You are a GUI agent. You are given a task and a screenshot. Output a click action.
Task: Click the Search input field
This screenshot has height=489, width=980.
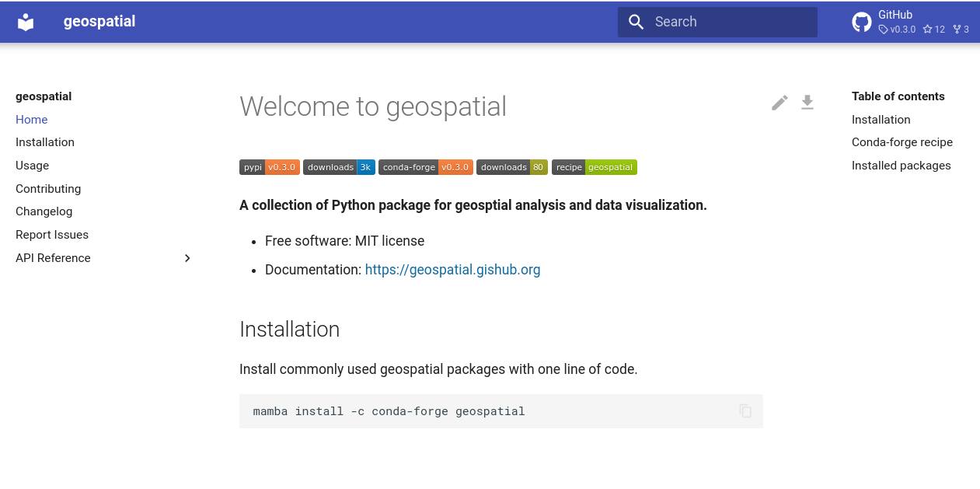click(717, 22)
